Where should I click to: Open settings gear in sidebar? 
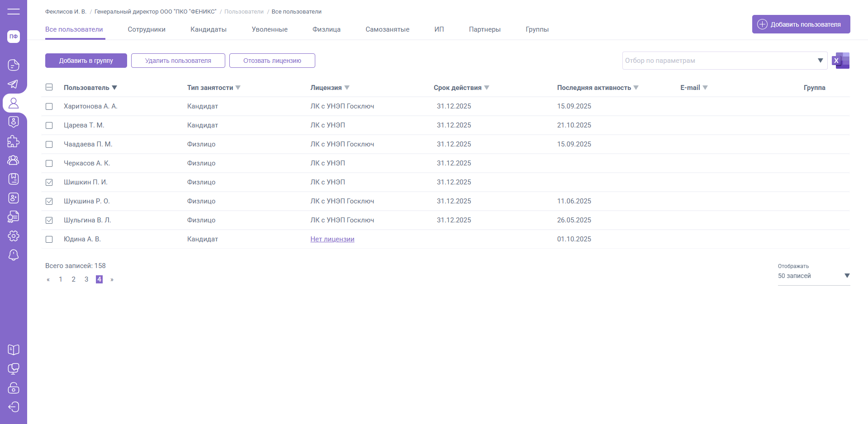(14, 236)
